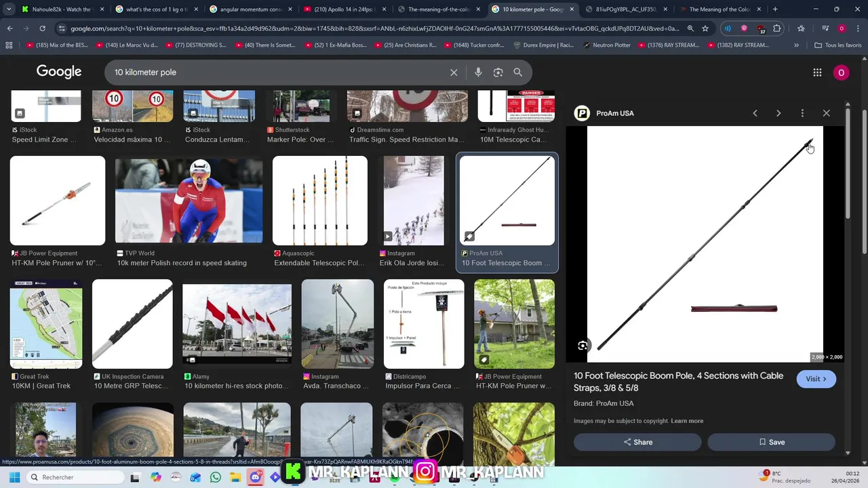Click the magnifier search button in search bar
This screenshot has width=868, height=488.
click(517, 73)
